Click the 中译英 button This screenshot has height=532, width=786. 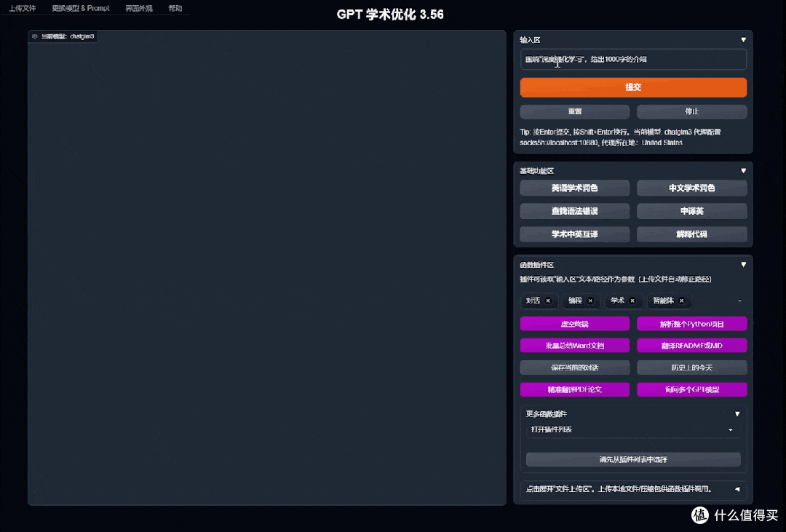click(692, 211)
